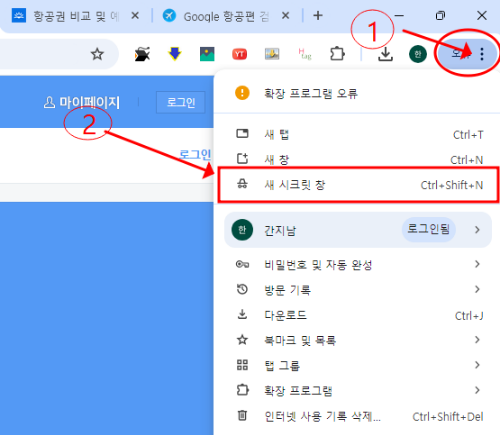Click the red YT extension icon

coord(239,54)
